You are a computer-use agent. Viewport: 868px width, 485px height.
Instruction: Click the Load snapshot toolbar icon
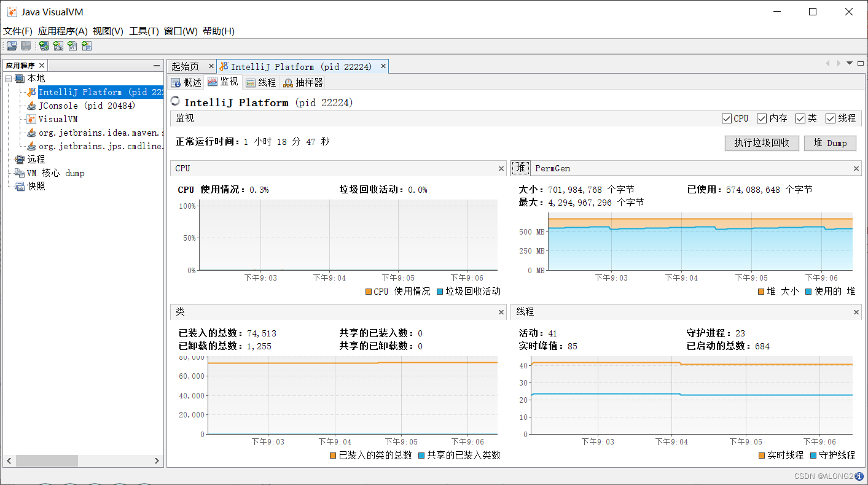(x=11, y=46)
